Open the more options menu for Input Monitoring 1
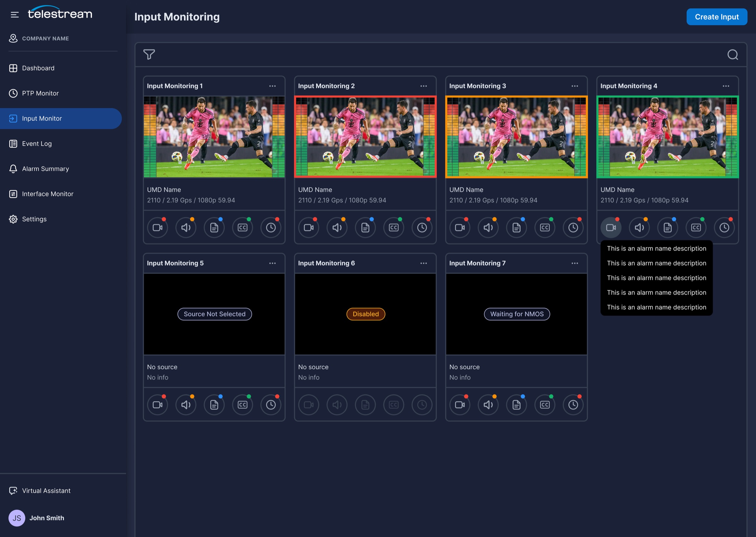Screen dimensions: 756x537 coord(272,86)
